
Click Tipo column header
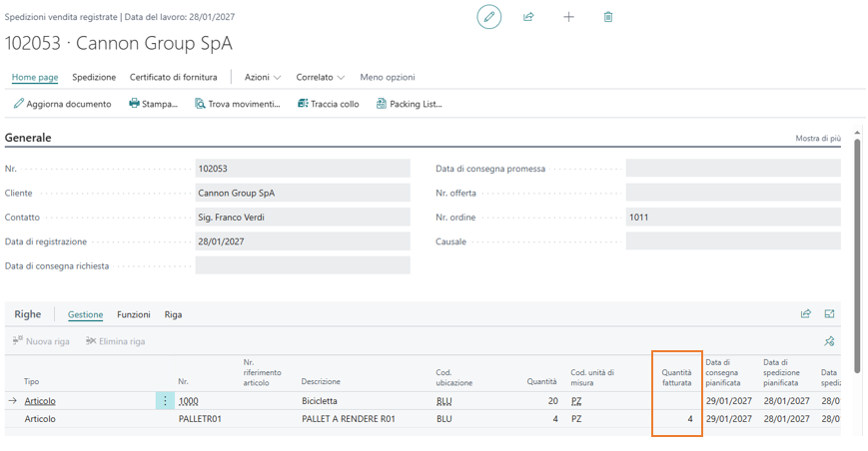[32, 382]
